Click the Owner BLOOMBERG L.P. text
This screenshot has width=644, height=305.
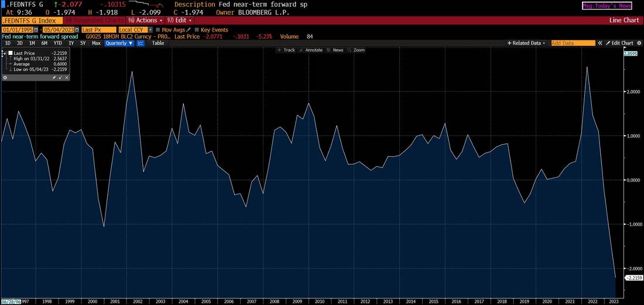coord(254,12)
